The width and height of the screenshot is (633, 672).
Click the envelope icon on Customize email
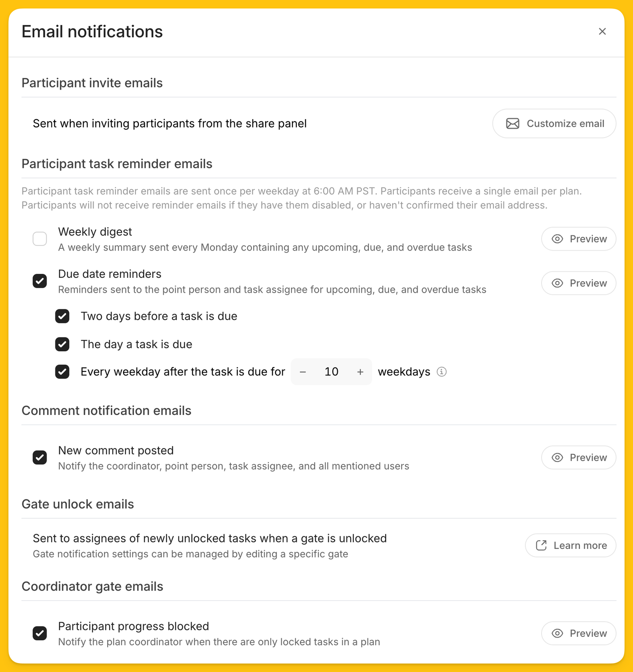513,124
